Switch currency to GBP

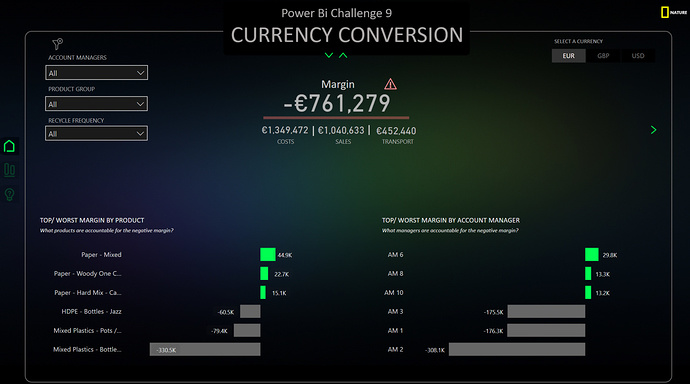pyautogui.click(x=603, y=56)
